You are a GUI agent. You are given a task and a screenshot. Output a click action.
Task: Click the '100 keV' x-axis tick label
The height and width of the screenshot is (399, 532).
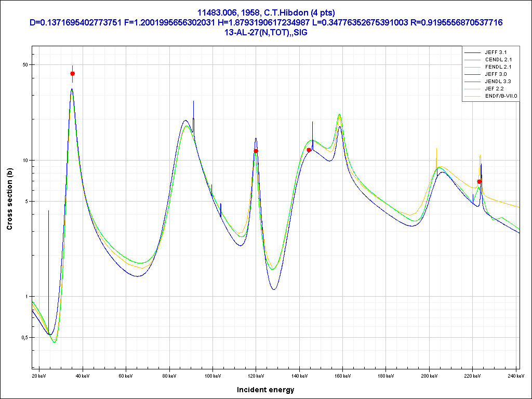pos(212,376)
